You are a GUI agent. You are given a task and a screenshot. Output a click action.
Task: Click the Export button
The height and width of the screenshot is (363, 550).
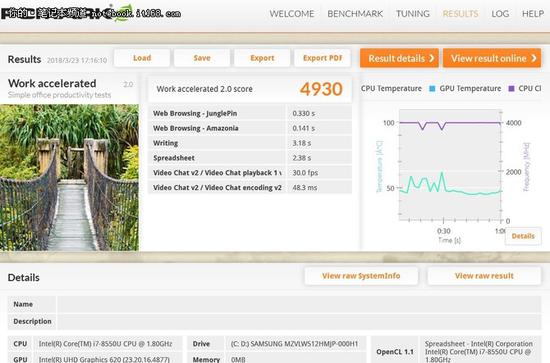(262, 58)
